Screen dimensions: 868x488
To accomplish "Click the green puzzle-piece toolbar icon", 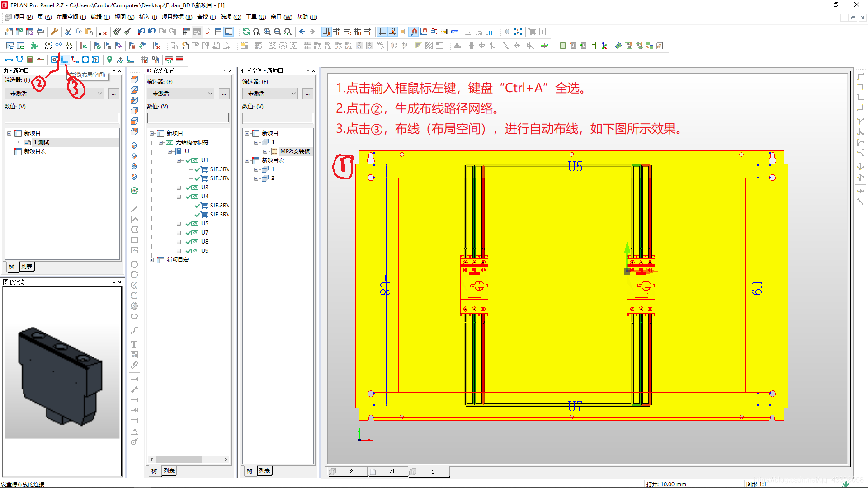I will click(34, 46).
